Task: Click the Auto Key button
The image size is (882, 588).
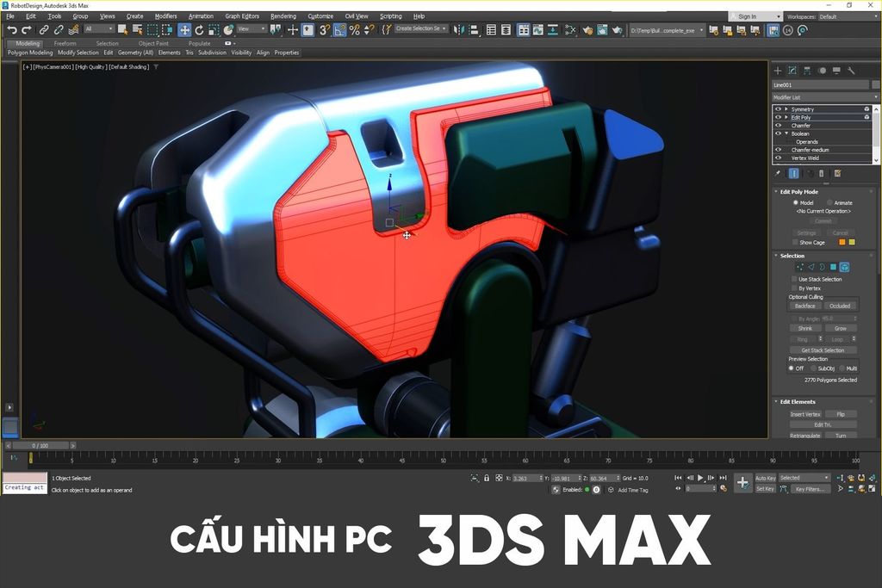Action: pyautogui.click(x=765, y=478)
